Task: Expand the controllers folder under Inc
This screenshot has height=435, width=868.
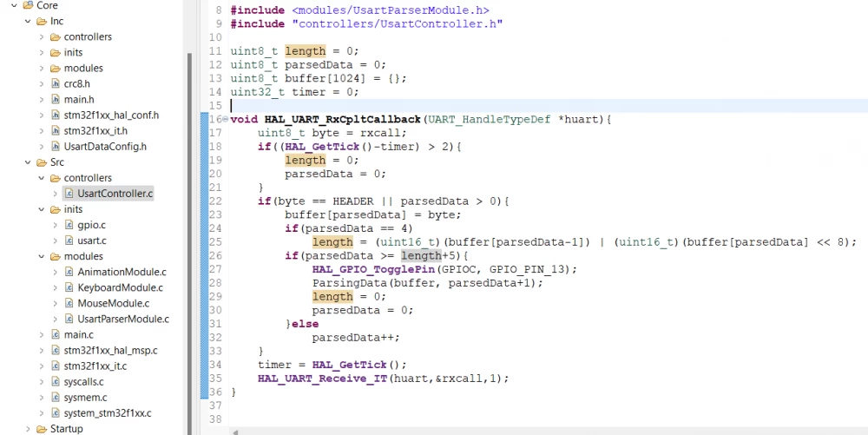Action: 41,37
